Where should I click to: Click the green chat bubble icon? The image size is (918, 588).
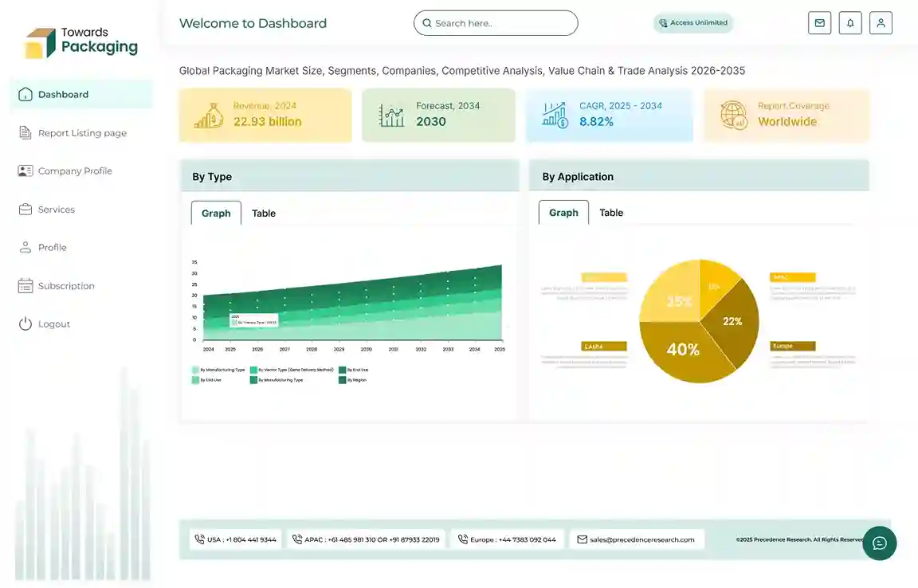[879, 543]
